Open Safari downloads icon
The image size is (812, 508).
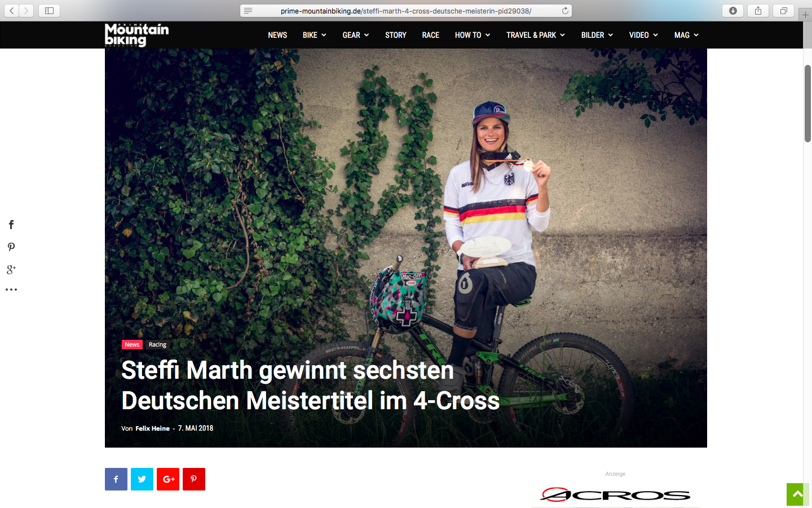pyautogui.click(x=733, y=11)
